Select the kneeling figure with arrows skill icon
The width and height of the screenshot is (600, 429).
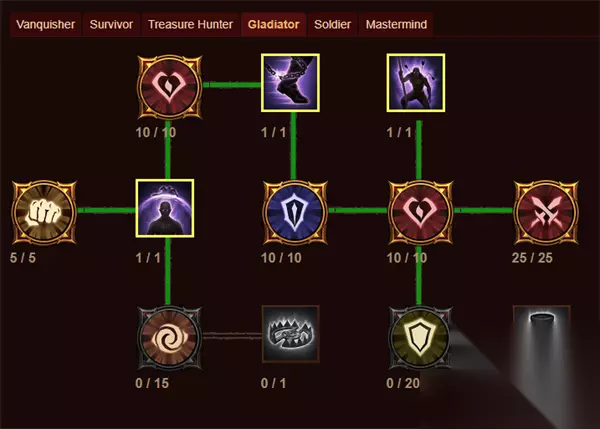coord(416,83)
